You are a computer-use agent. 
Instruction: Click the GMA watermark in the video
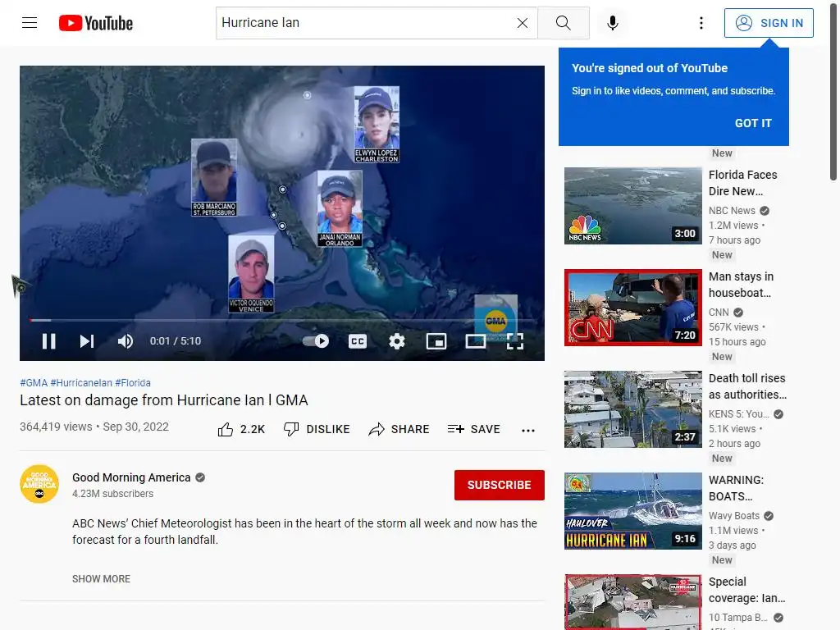click(496, 317)
